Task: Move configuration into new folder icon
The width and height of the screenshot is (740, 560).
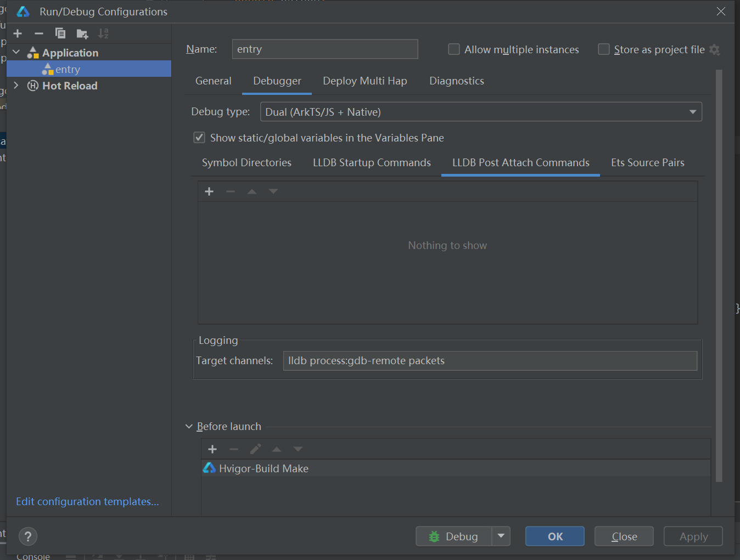Action: [82, 34]
